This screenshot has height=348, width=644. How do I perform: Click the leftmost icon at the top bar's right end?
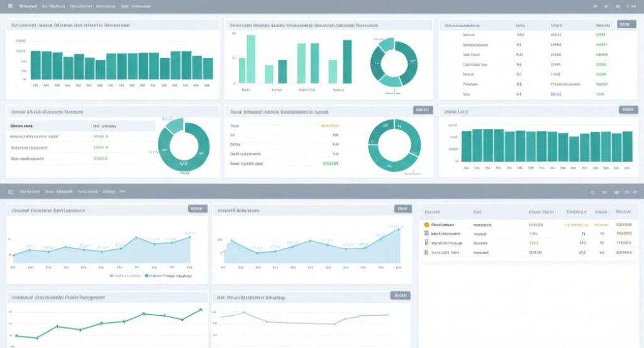(595, 6)
